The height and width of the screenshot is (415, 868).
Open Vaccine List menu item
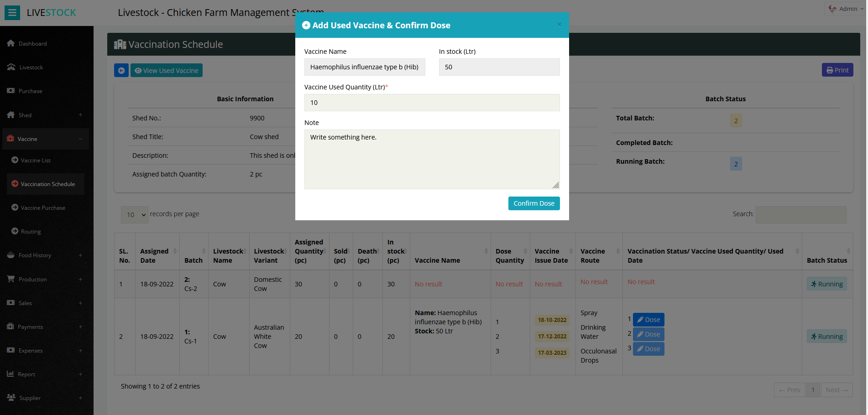point(36,161)
